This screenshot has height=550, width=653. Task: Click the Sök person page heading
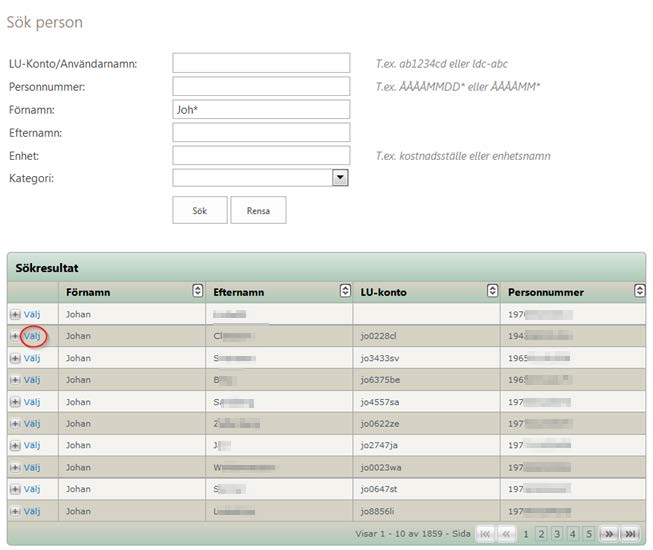[x=45, y=22]
